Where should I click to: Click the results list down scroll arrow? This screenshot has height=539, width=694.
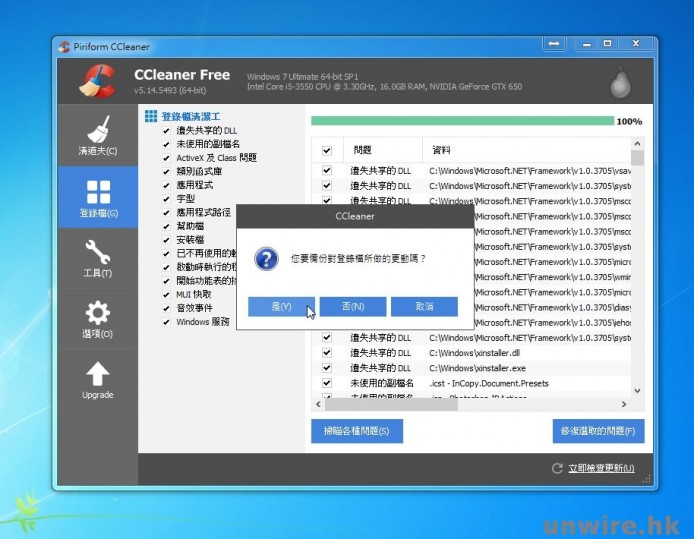point(638,390)
